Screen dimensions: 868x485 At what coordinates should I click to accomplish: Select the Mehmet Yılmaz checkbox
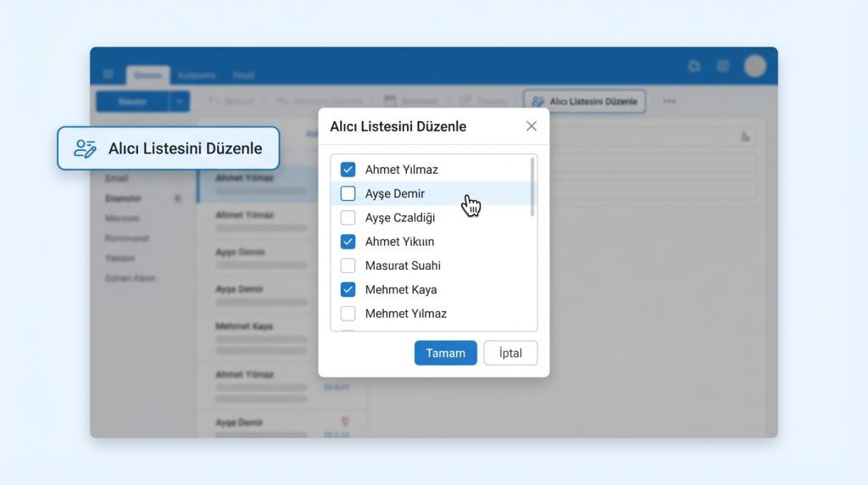tap(348, 314)
